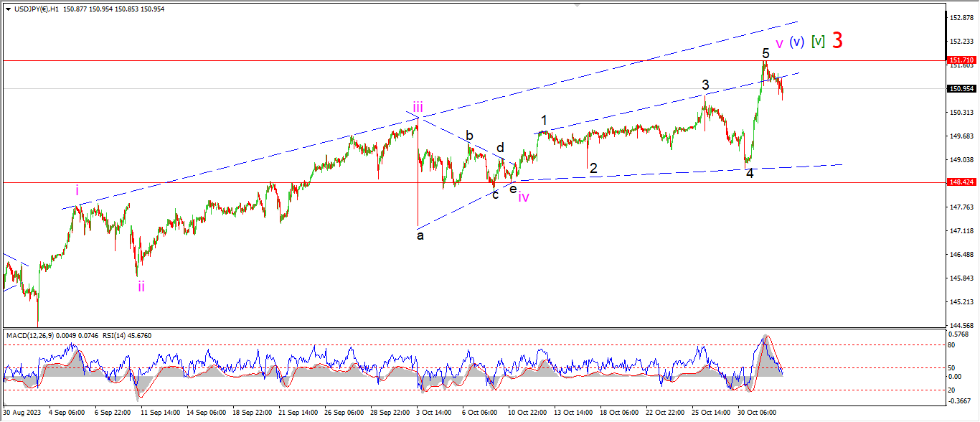980x422 pixels.
Task: Select the blue (v) wave label
Action: point(796,42)
